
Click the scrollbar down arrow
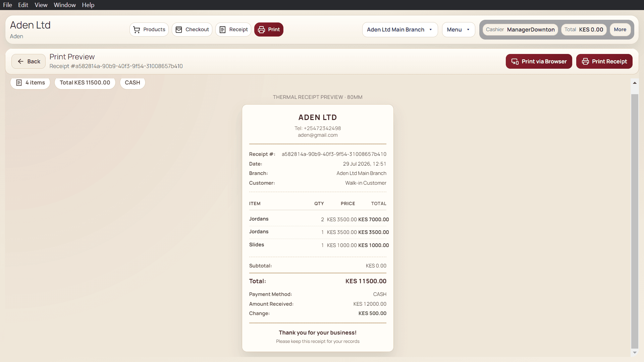pos(635,353)
